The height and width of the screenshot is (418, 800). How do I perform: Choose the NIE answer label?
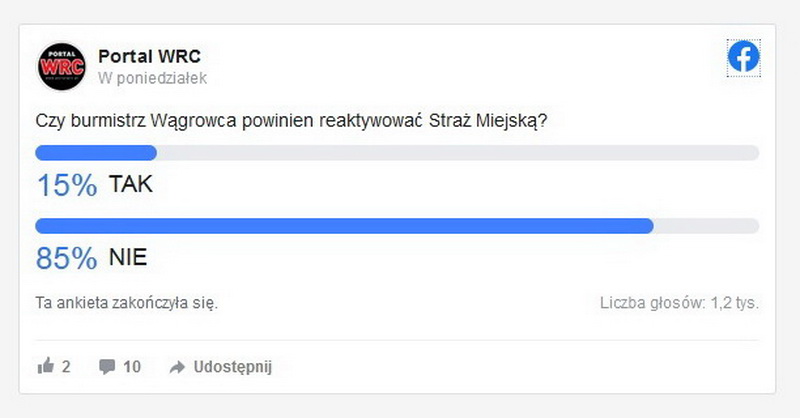point(128,257)
